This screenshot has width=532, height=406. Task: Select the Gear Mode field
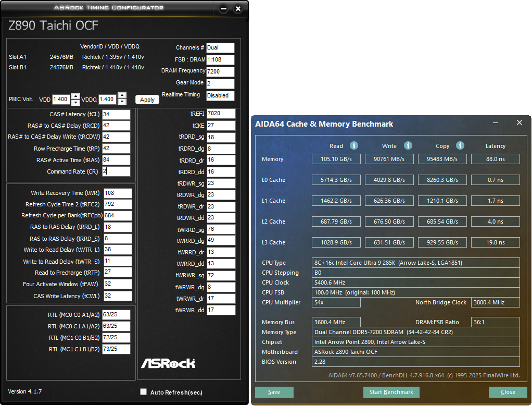tap(220, 83)
